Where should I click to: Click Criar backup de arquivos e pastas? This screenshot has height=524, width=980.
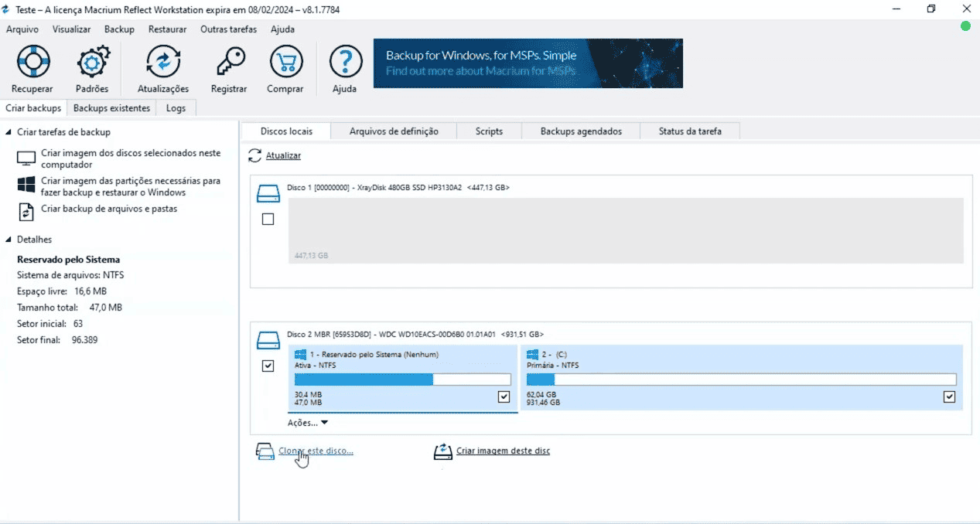[109, 209]
